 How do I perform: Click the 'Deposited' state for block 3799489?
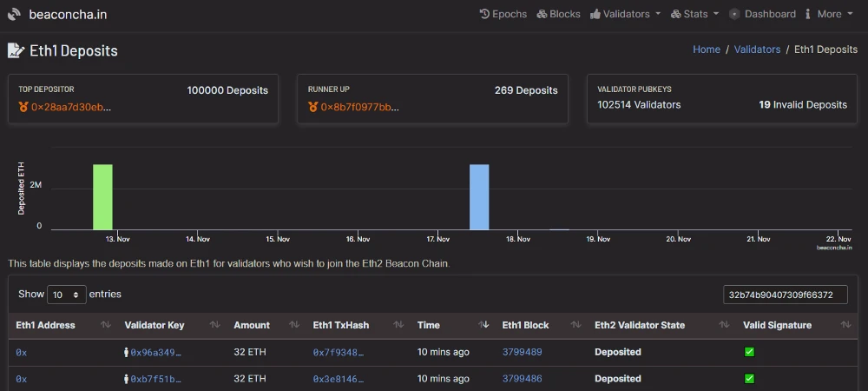618,352
